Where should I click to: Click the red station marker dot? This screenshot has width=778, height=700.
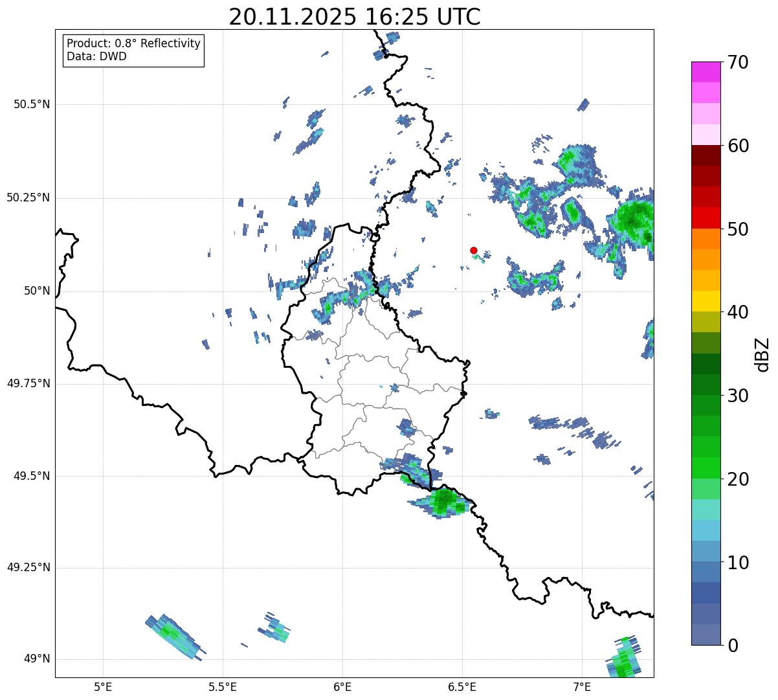tap(474, 250)
